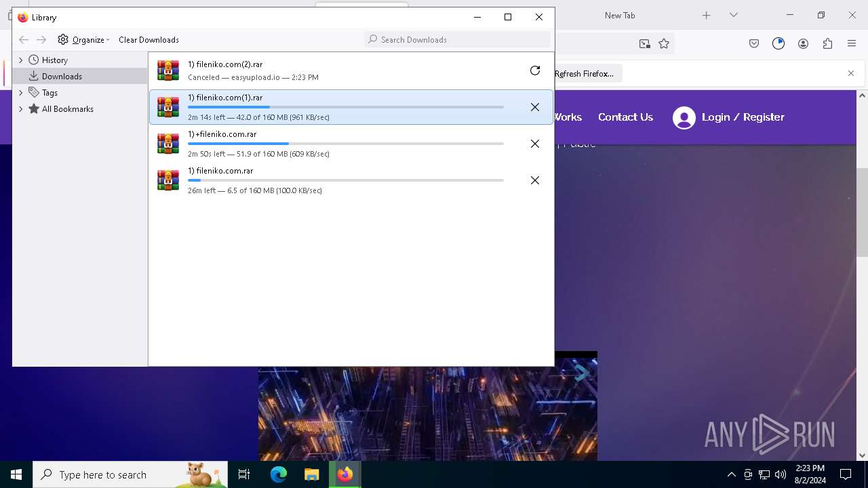The height and width of the screenshot is (488, 868).
Task: Open a new tab in Firefox
Action: click(706, 15)
